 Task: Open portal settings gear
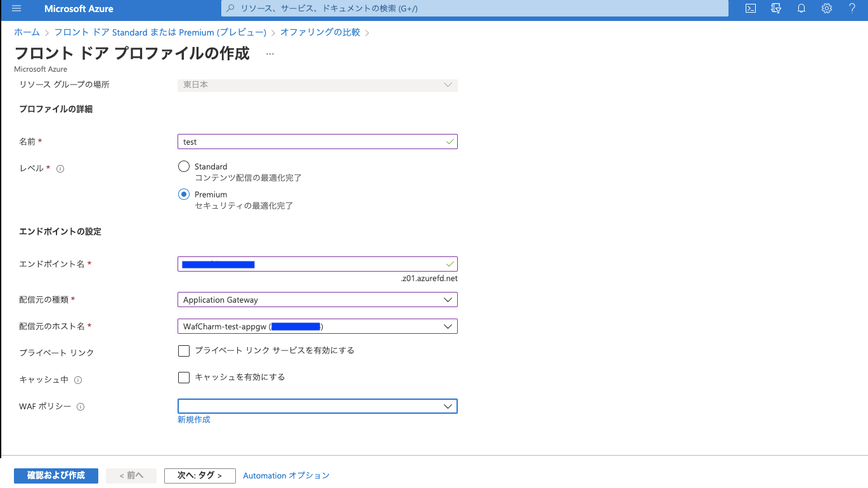tap(827, 8)
